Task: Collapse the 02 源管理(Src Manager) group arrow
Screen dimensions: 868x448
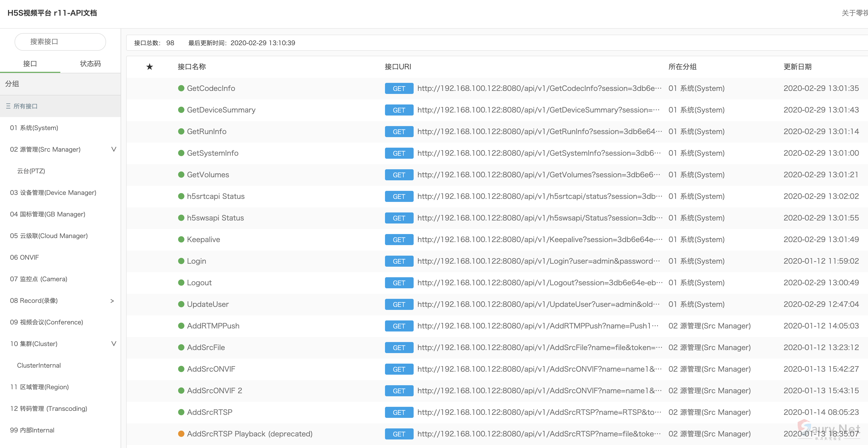Action: [x=114, y=149]
